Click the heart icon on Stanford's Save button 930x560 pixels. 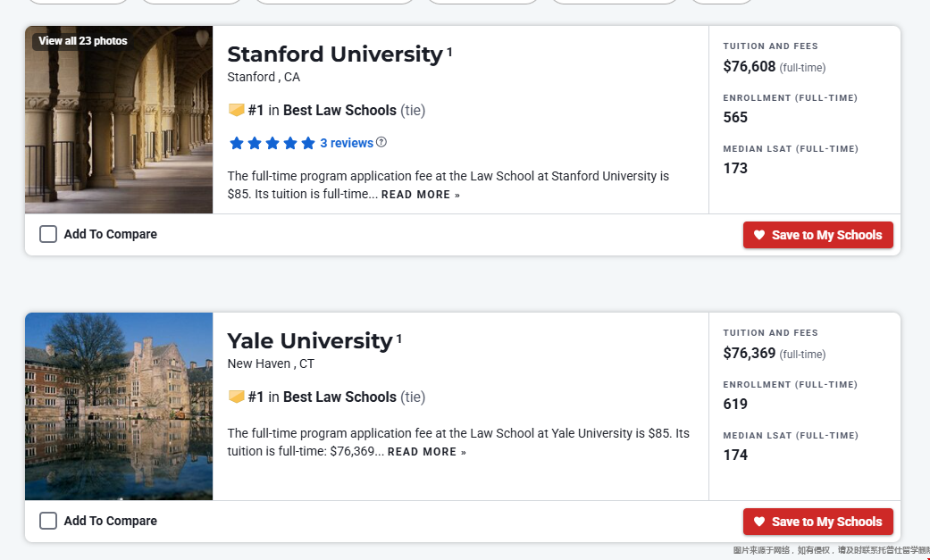click(759, 235)
